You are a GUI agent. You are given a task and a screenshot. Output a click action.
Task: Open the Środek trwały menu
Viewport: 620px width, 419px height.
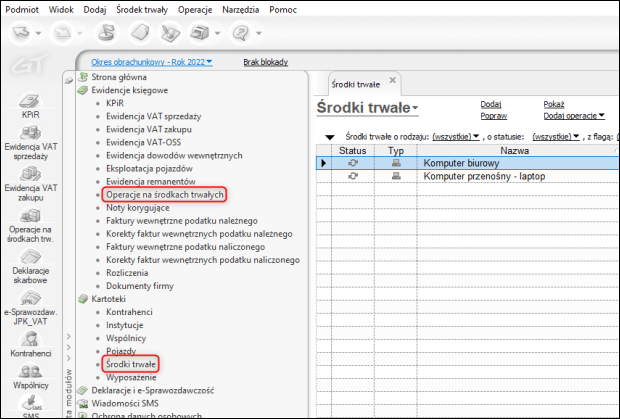(x=142, y=10)
